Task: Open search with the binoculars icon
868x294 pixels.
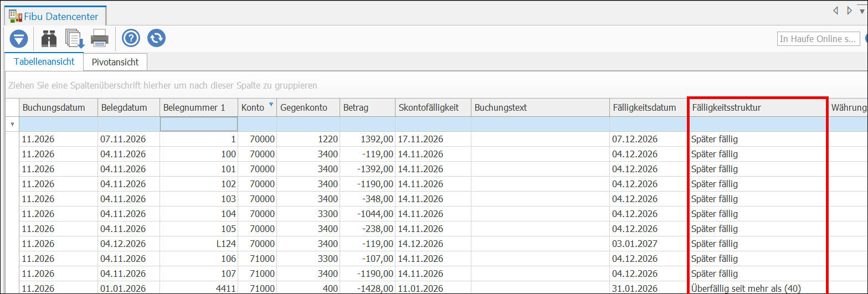Action: coord(49,39)
